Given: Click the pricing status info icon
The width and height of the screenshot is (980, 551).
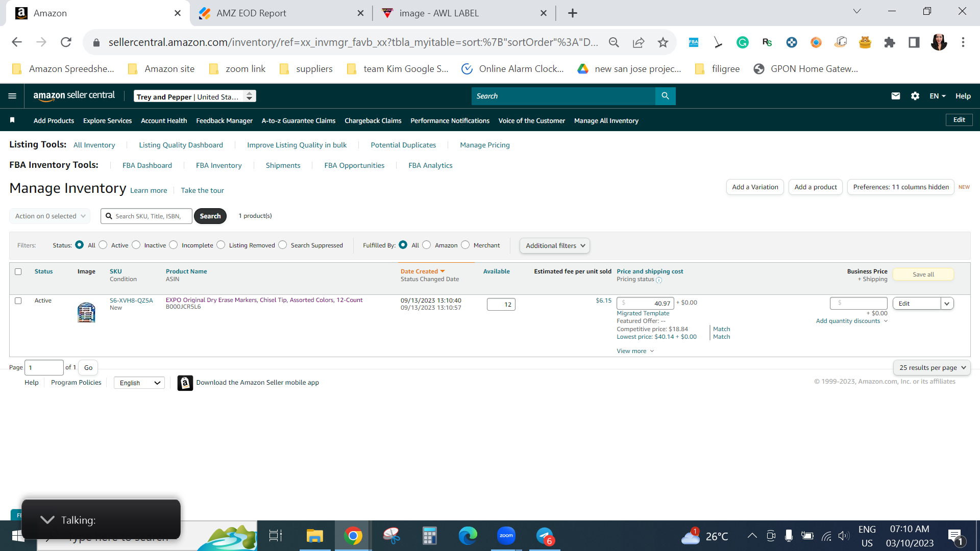Looking at the screenshot, I should [659, 280].
